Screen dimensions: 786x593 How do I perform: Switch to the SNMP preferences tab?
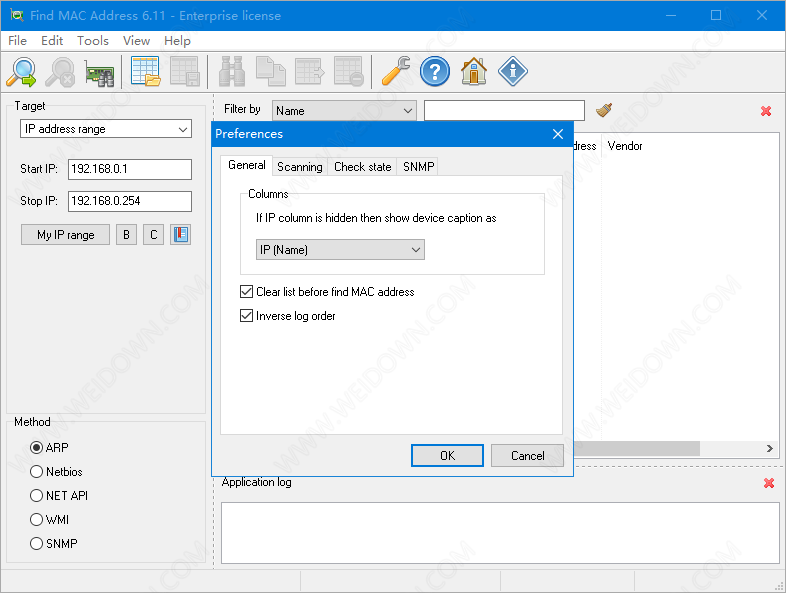418,167
